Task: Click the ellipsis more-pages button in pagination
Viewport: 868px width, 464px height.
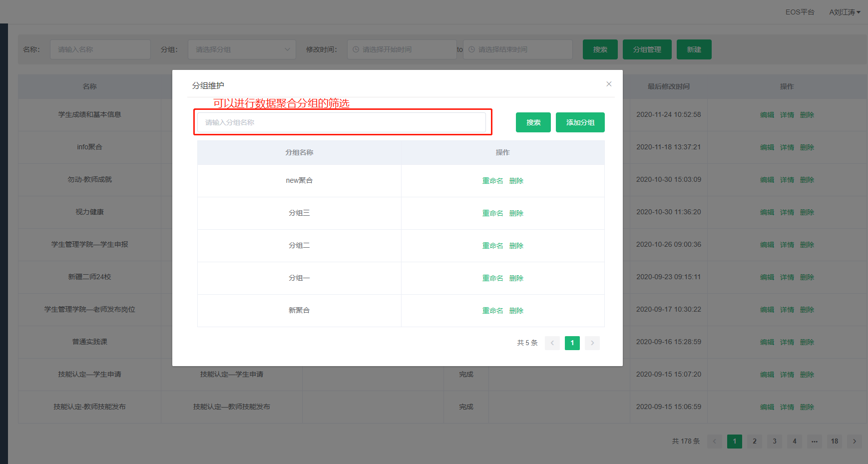Action: (x=815, y=441)
